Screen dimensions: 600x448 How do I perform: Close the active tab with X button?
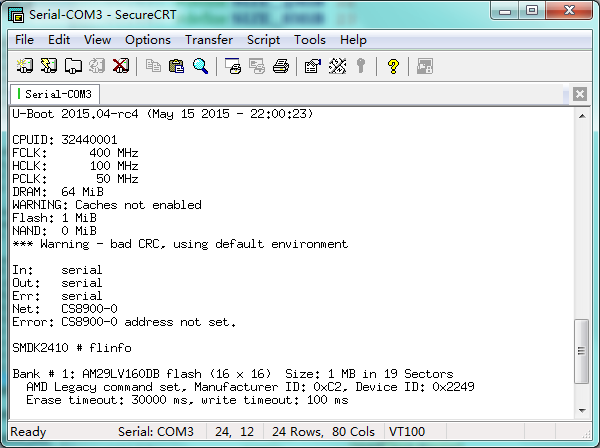tap(580, 94)
